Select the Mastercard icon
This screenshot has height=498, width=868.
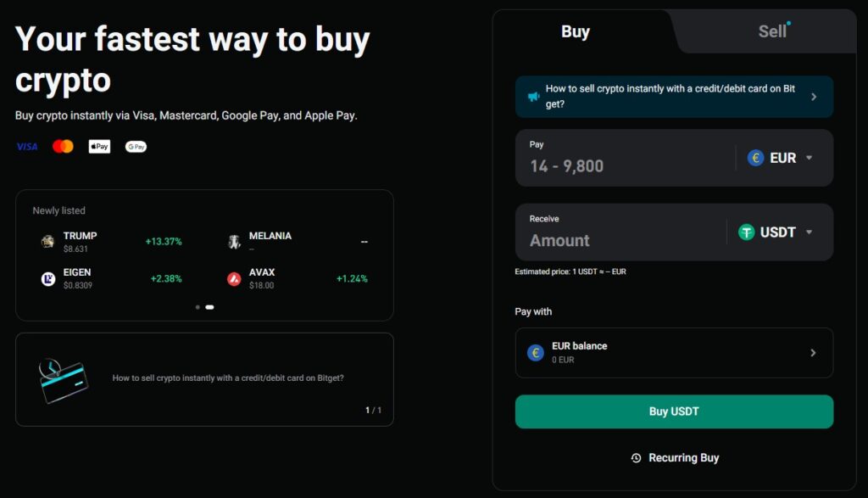(x=62, y=147)
